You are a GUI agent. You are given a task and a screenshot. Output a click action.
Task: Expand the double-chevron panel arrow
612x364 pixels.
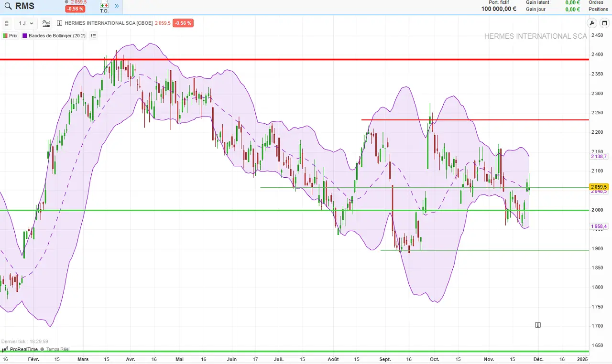coord(117,6)
